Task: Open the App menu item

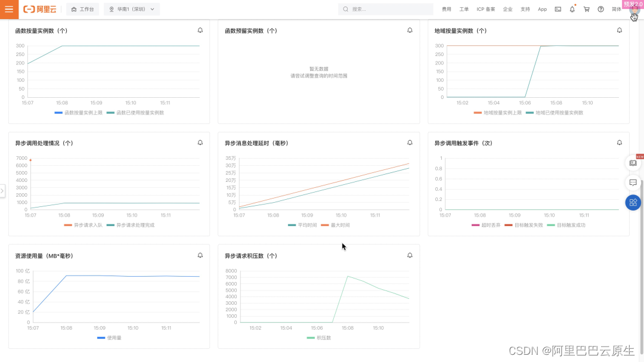Action: pos(542,9)
